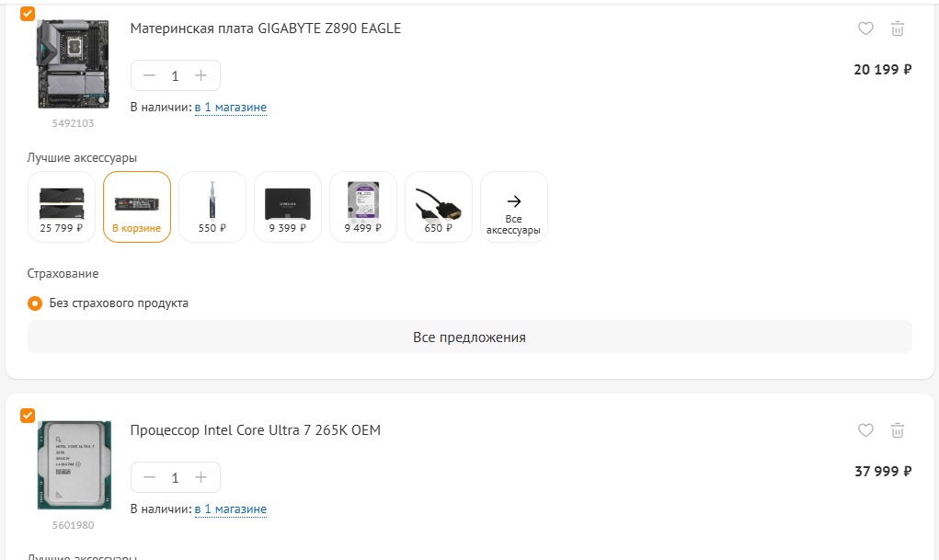Image resolution: width=939 pixels, height=560 pixels.
Task: Uncheck the Intel processor selection checkbox
Action: click(x=28, y=415)
